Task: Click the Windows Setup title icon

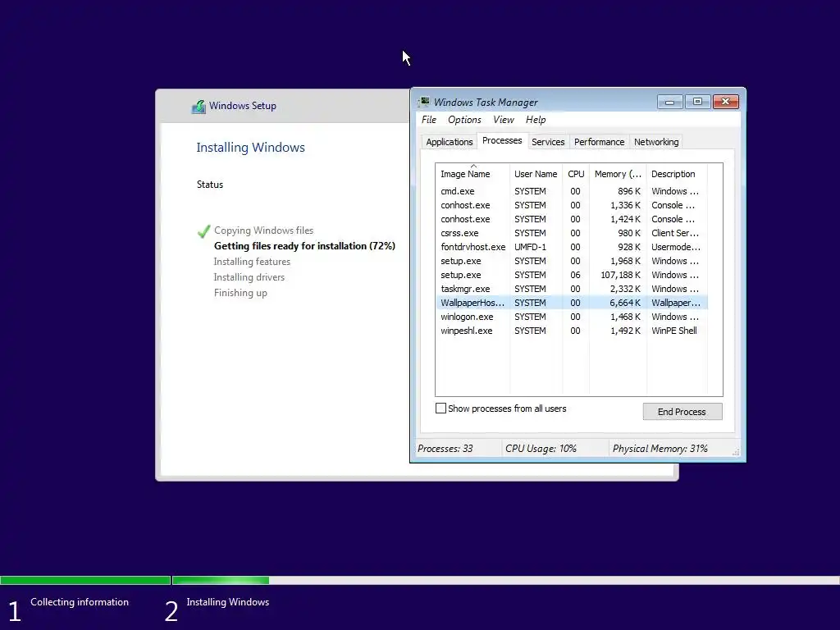Action: point(199,106)
